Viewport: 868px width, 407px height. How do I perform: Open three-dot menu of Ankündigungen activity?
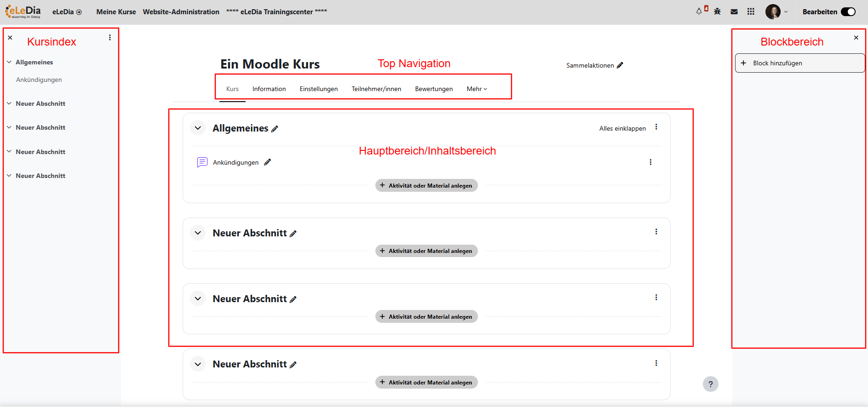(x=650, y=162)
